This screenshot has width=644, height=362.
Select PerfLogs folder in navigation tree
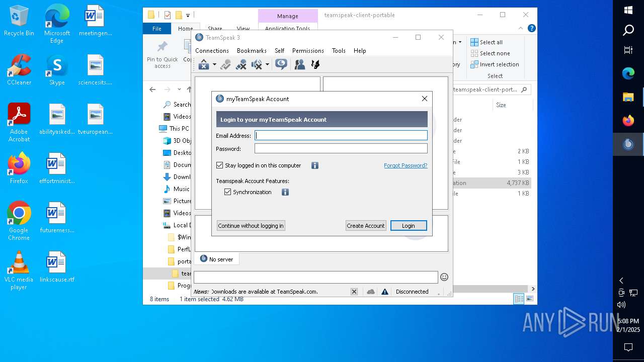point(179,249)
